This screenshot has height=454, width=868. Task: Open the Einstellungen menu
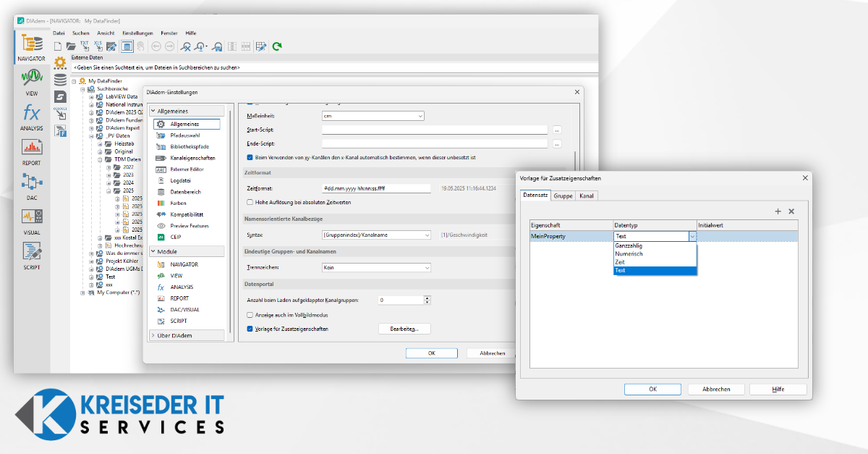pos(137,33)
